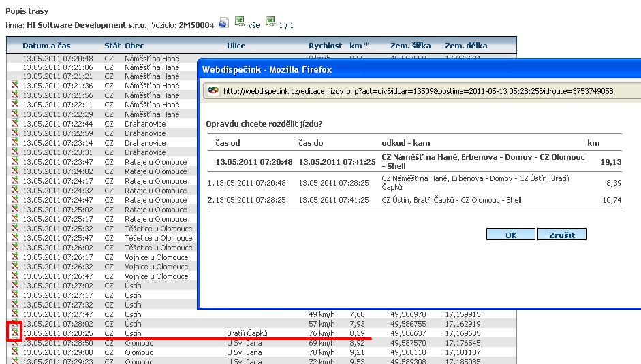Click 'CZ Ústín, Bratří Čapků - CZ Olomouc - Shell' route
641x364 pixels.
(x=452, y=200)
